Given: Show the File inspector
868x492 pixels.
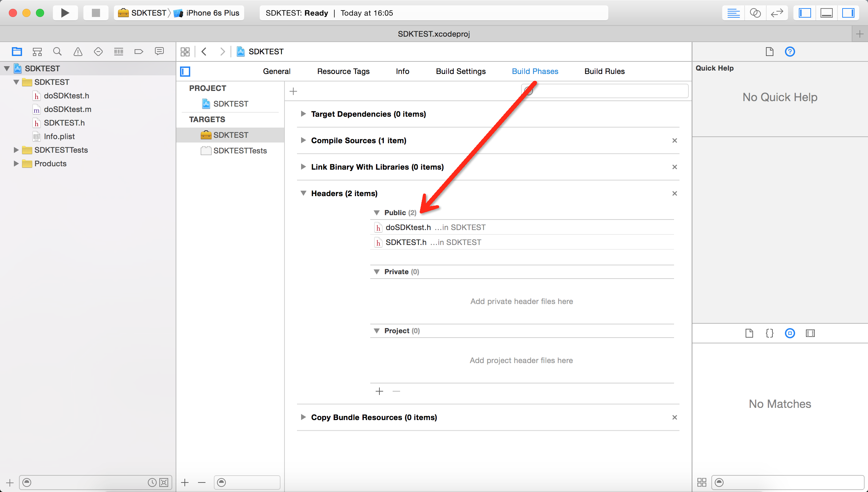Looking at the screenshot, I should click(770, 52).
